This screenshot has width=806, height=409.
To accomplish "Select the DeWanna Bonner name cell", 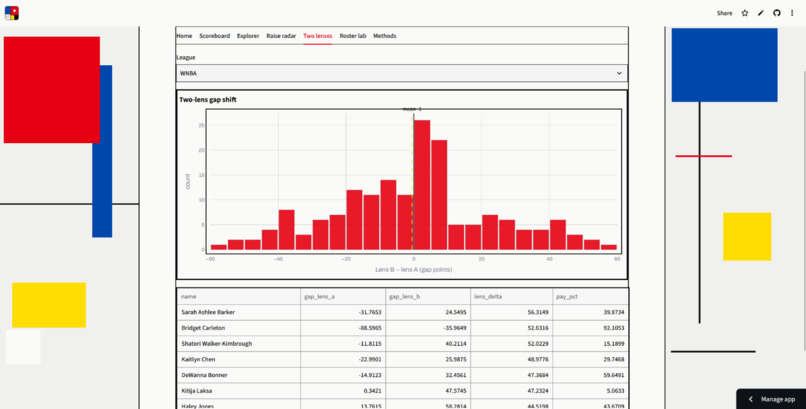I will (239, 375).
